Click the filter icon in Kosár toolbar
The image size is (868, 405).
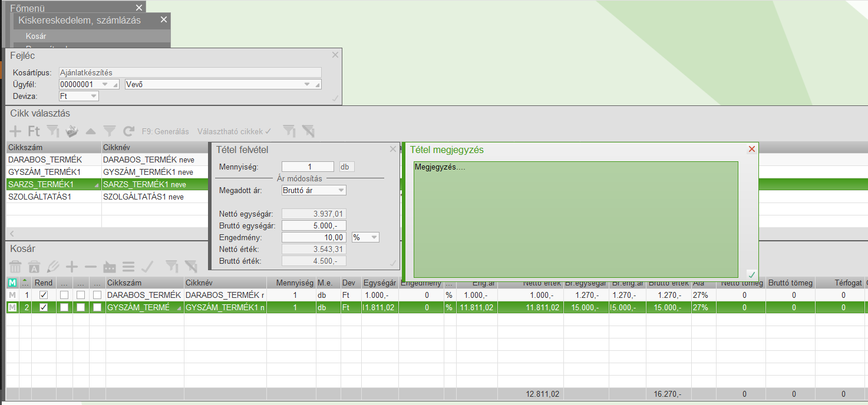(x=171, y=267)
